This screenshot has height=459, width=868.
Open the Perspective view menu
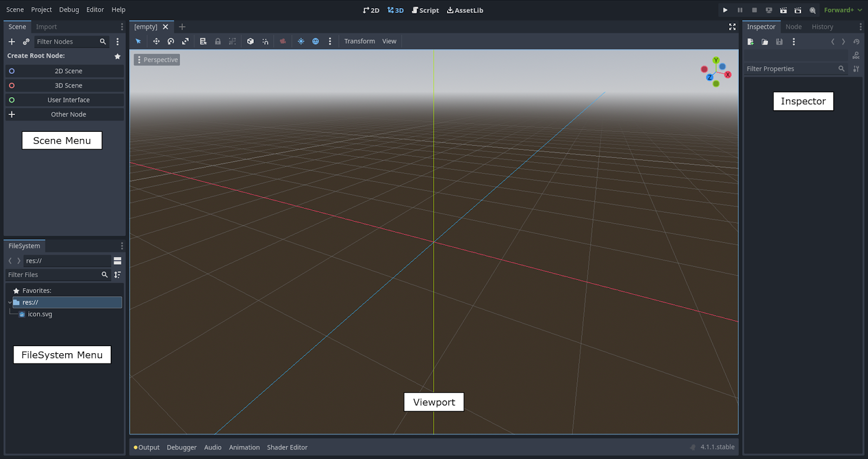pyautogui.click(x=157, y=60)
